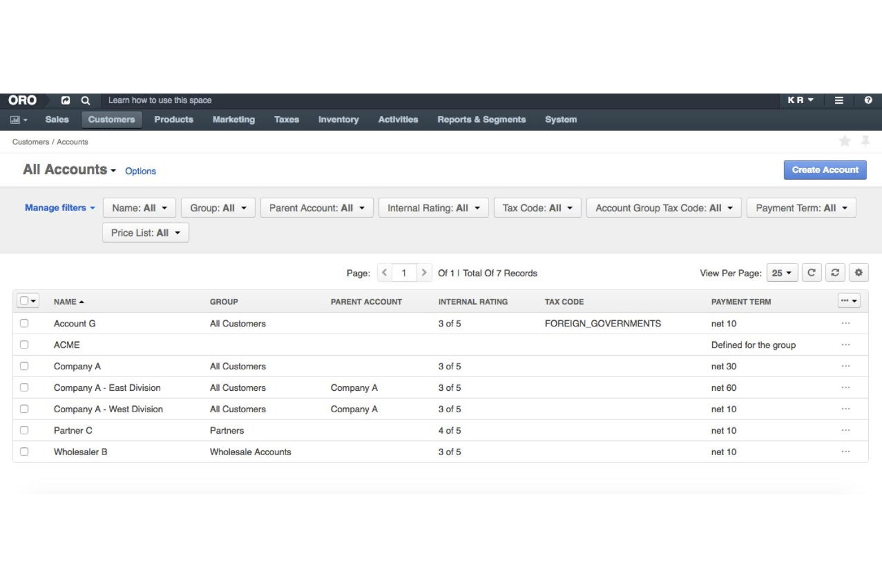Open the Tax Code: All filter

538,208
